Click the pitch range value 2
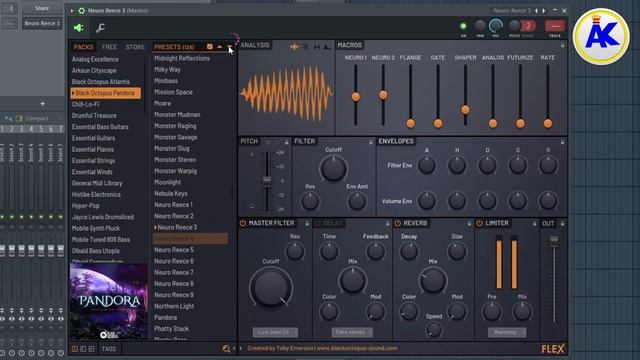 528,26
